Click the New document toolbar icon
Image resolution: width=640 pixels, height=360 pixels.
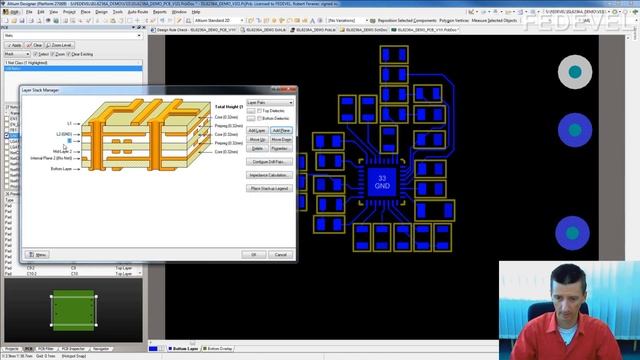[6, 20]
